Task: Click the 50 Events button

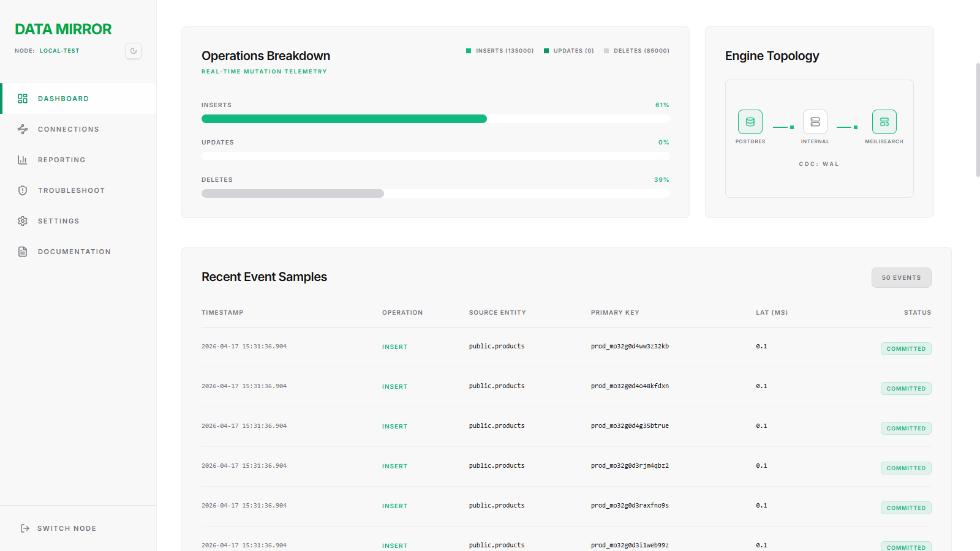Action: point(902,277)
